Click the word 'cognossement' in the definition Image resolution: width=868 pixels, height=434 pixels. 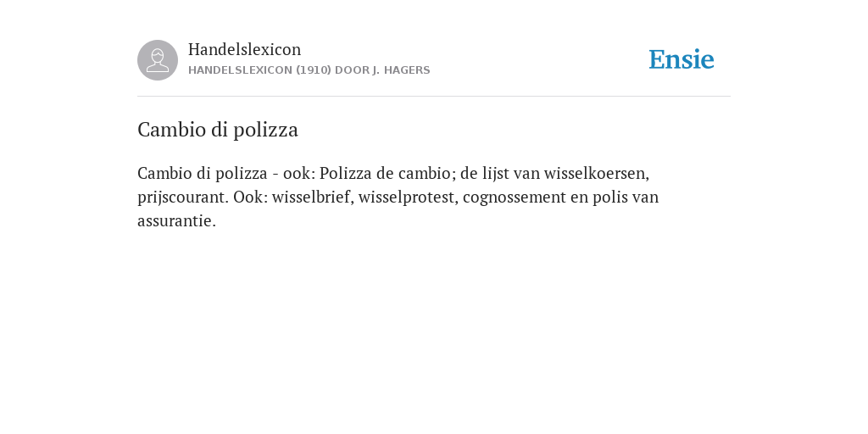coord(515,198)
